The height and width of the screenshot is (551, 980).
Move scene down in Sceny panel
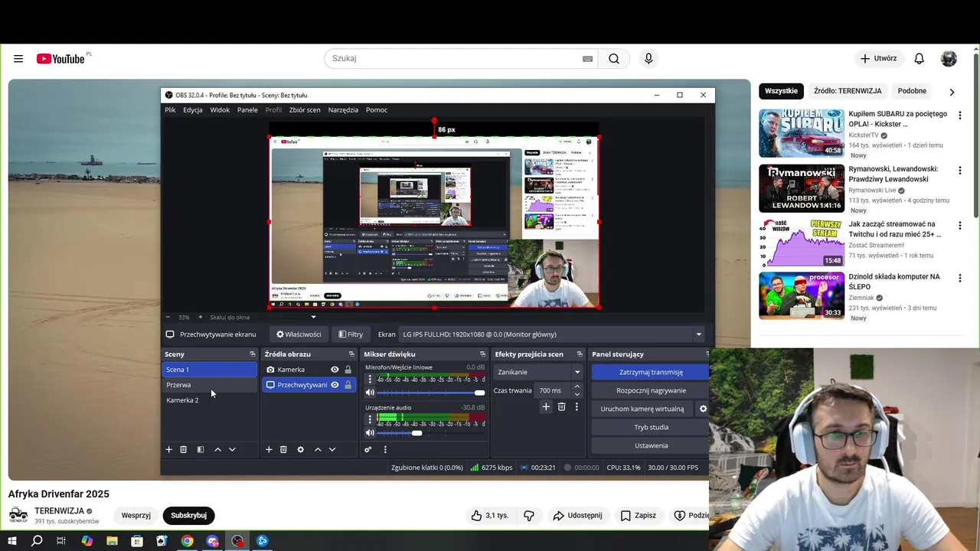pos(232,450)
